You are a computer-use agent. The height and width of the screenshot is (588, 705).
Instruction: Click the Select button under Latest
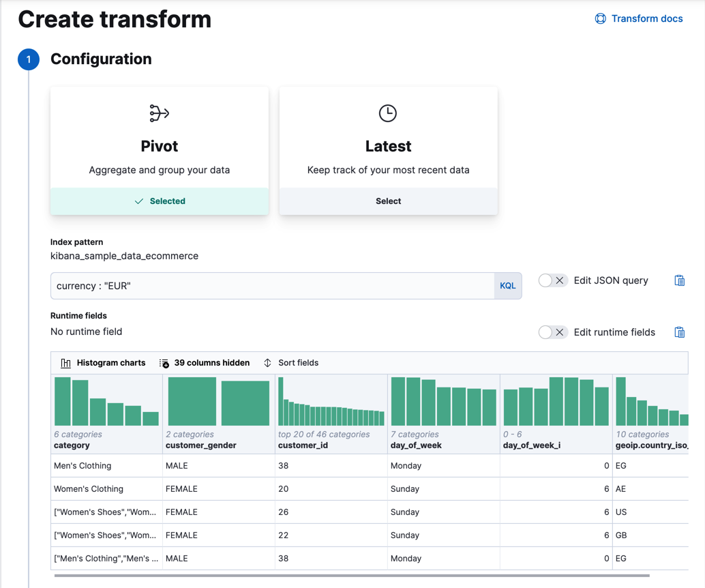388,201
